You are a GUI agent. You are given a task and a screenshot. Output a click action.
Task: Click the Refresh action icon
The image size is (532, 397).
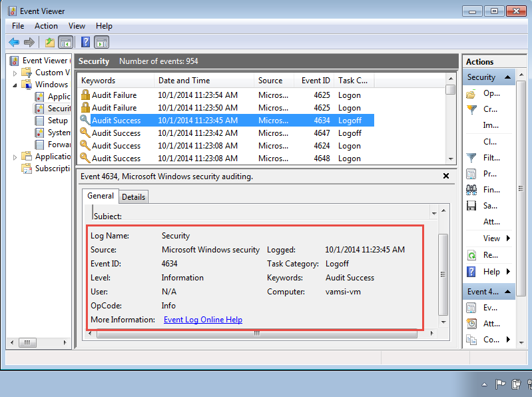coord(471,255)
